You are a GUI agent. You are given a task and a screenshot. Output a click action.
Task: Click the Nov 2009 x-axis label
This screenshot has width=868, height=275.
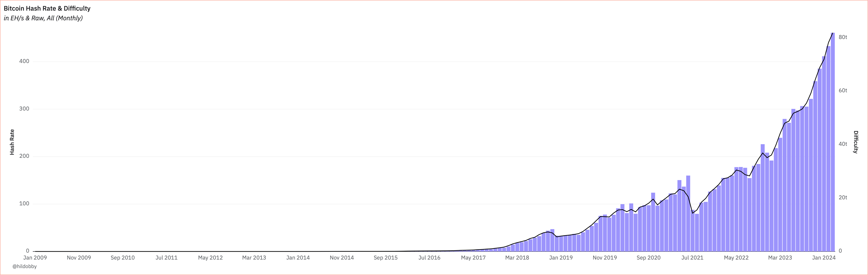coord(79,258)
